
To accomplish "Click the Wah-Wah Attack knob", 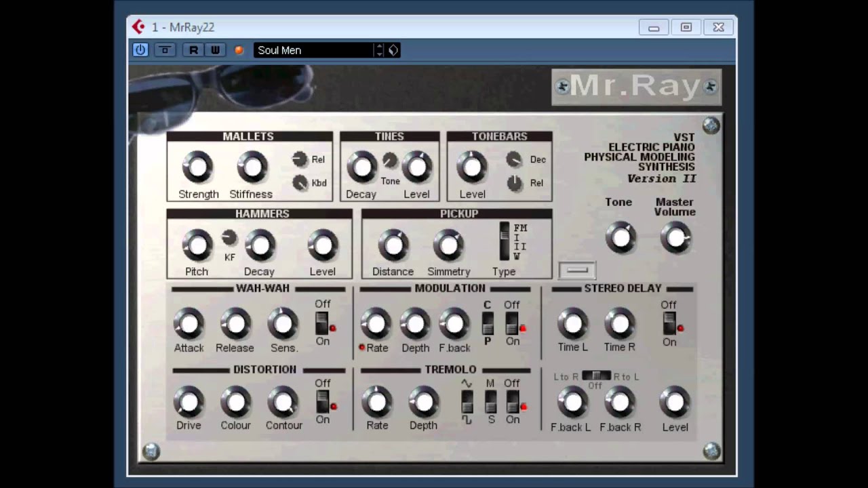I will (x=189, y=323).
